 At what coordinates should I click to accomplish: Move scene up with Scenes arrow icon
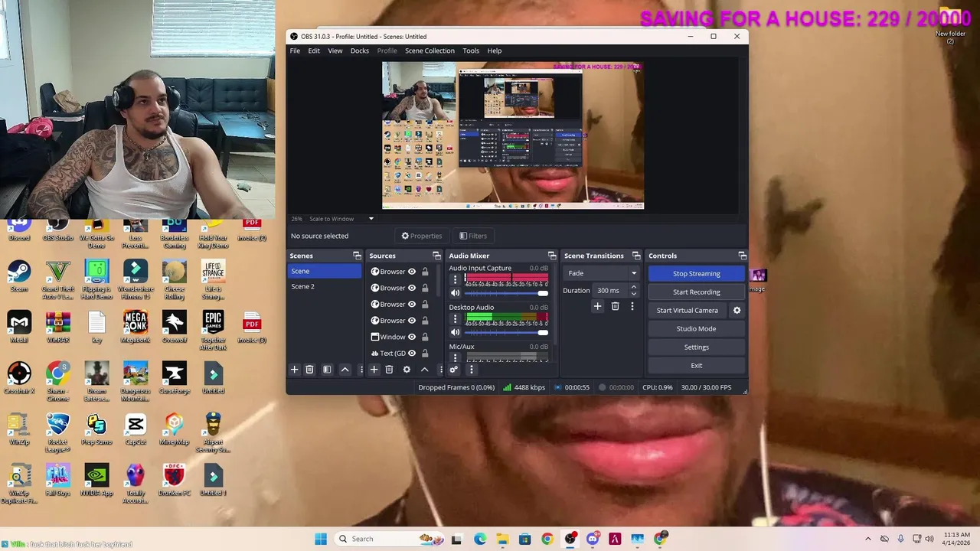[x=345, y=370]
